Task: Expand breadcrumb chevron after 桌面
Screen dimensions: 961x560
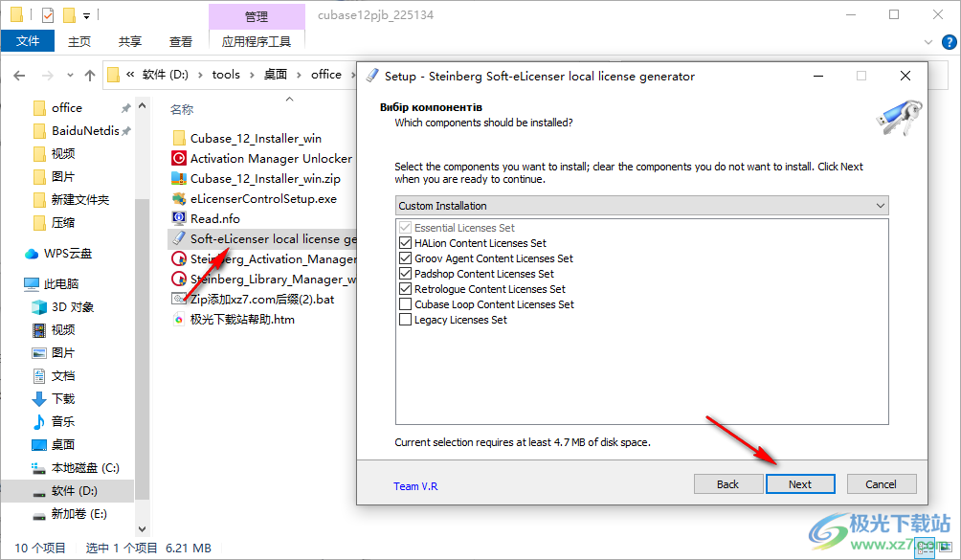Action: [299, 76]
